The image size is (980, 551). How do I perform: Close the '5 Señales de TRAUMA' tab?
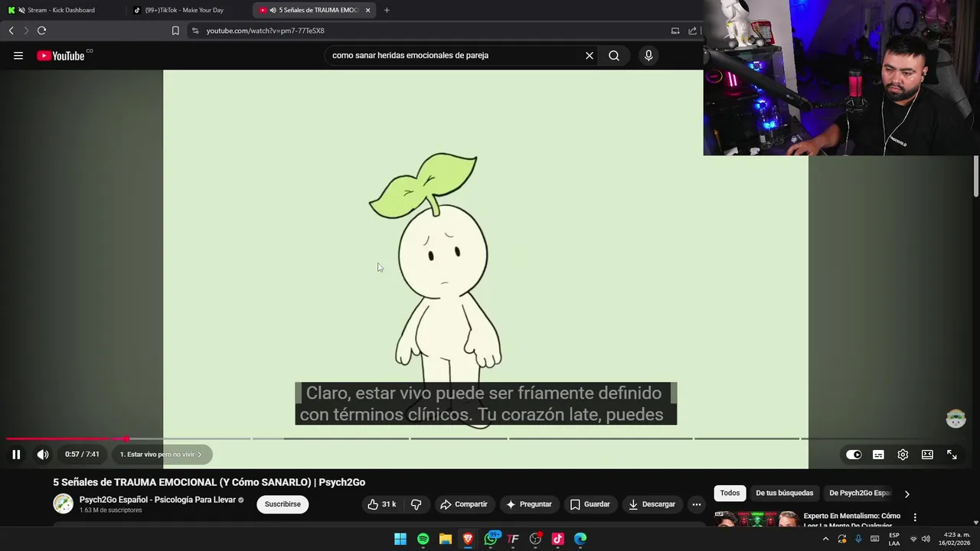click(368, 10)
